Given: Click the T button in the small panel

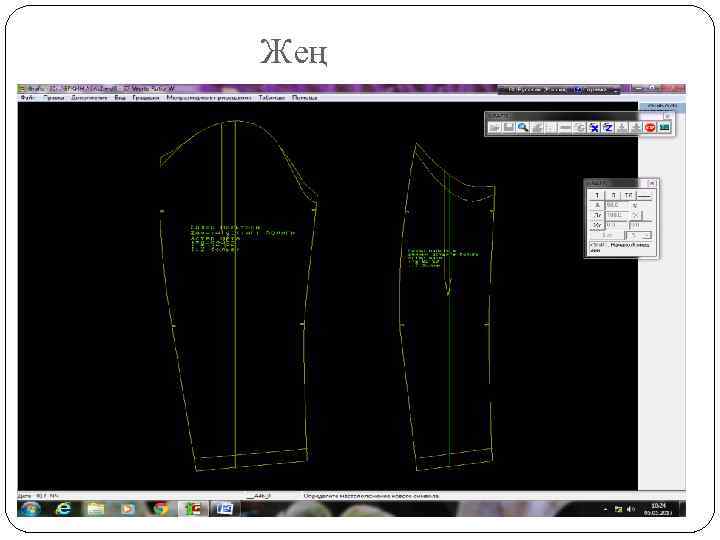Looking at the screenshot, I should coord(597,196).
